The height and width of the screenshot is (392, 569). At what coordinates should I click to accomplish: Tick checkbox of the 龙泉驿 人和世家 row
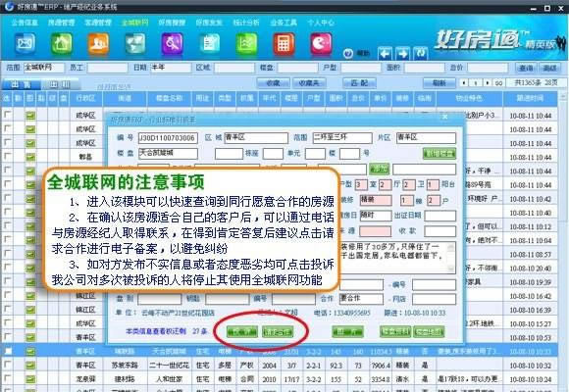pos(7,378)
